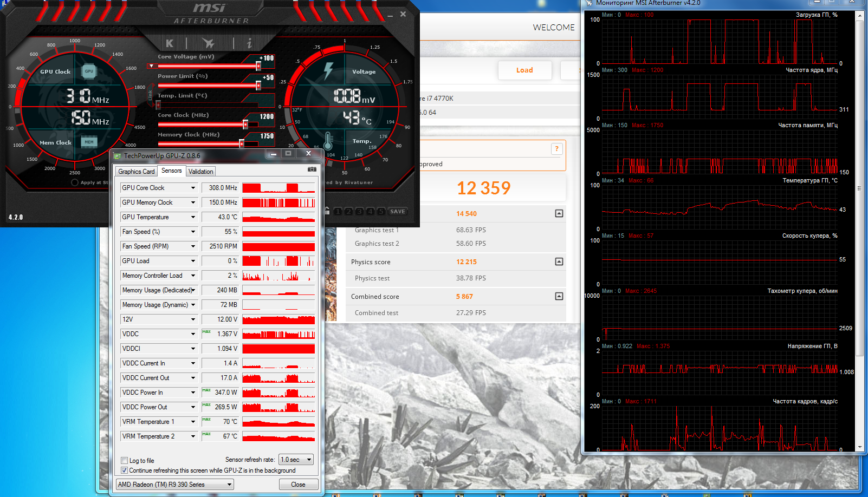Click the MEM chip icon on left gauge
Screen dimensions: 868x497
[x=89, y=142]
